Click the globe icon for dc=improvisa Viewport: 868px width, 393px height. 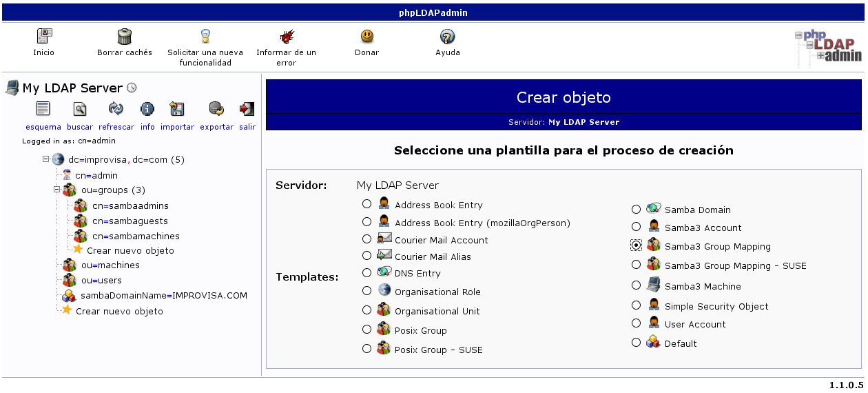pos(58,159)
